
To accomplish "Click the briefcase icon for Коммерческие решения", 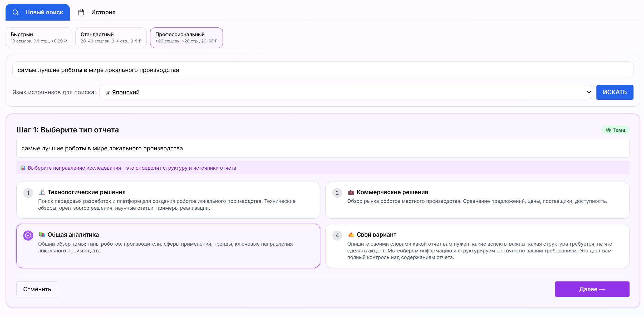I will (351, 192).
